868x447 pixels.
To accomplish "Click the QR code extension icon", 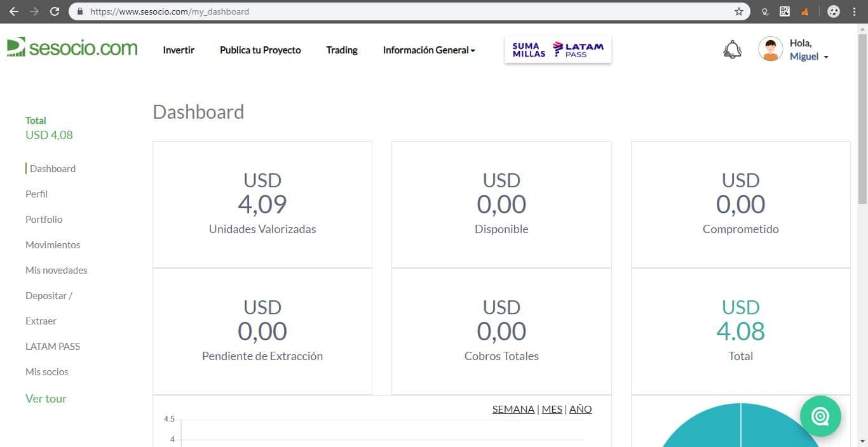I will 785,11.
